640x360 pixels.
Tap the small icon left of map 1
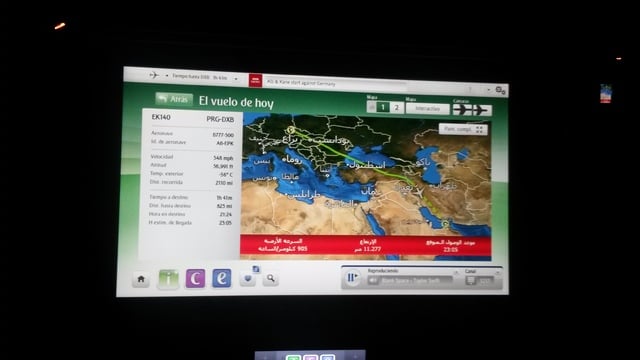[x=371, y=107]
